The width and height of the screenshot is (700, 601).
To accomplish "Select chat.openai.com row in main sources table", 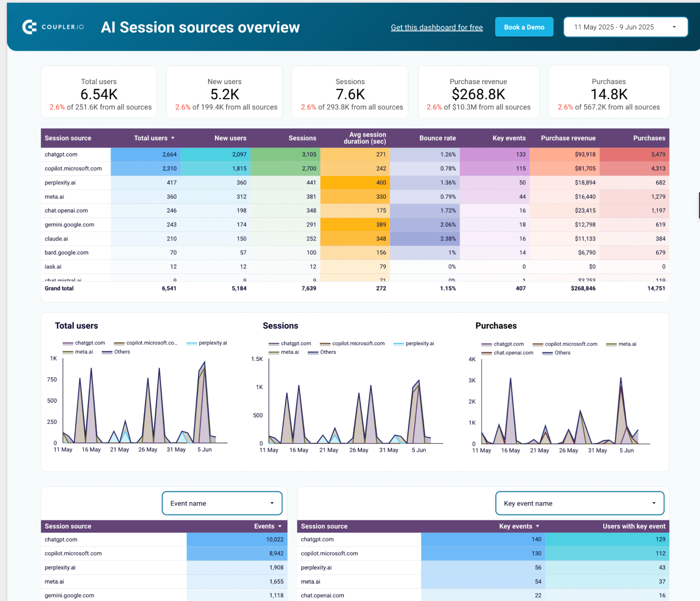I will coord(355,210).
